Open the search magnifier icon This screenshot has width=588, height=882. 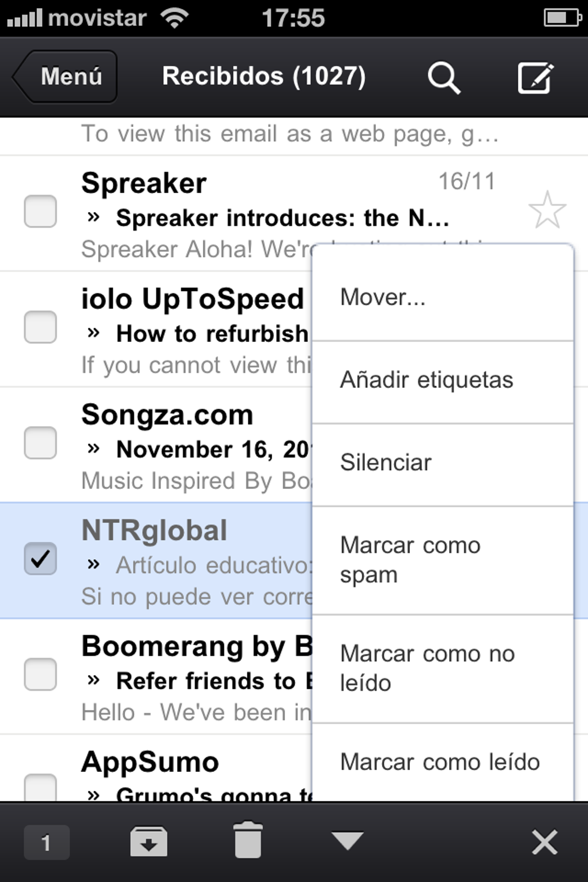(x=443, y=77)
